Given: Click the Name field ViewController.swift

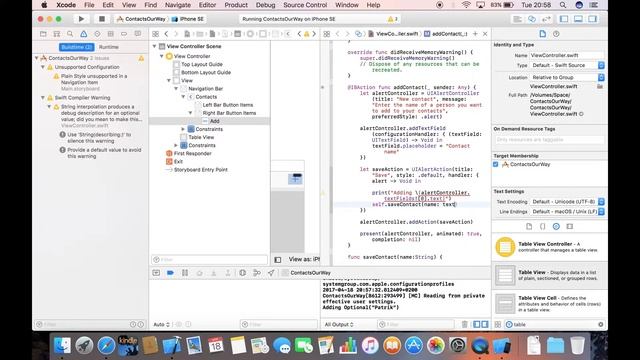Looking at the screenshot, I should click(567, 55).
